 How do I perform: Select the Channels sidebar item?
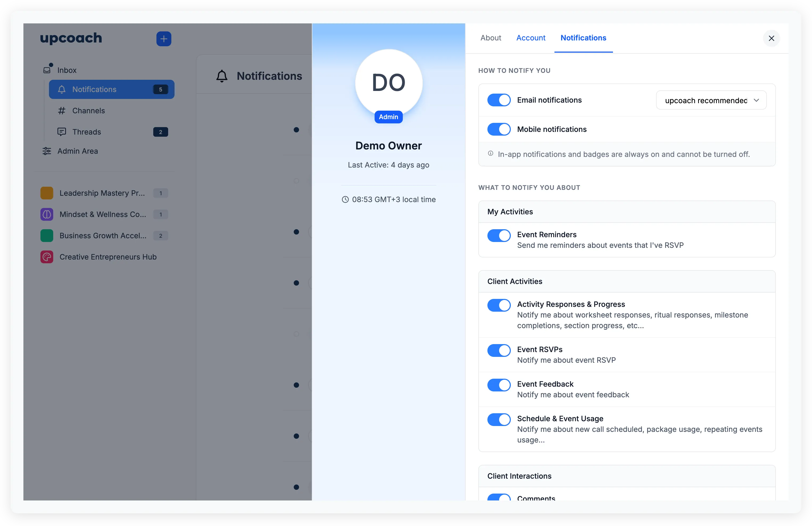(x=88, y=111)
